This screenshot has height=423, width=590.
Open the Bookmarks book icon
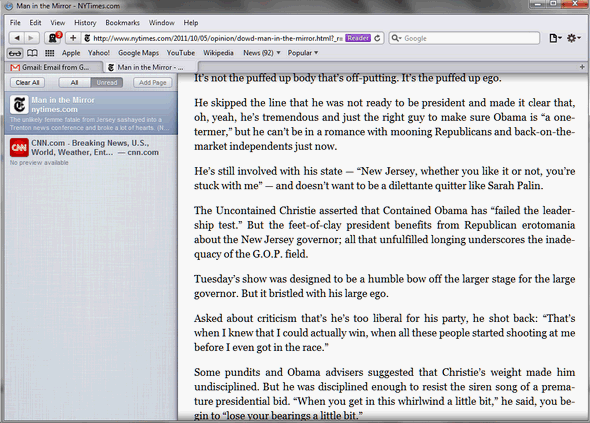tap(32, 53)
